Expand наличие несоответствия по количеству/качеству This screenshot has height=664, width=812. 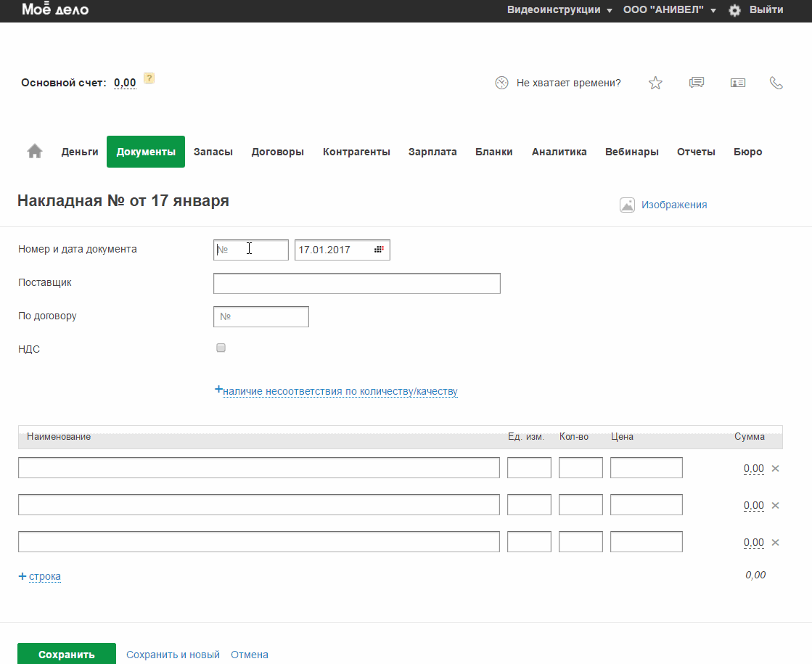340,391
